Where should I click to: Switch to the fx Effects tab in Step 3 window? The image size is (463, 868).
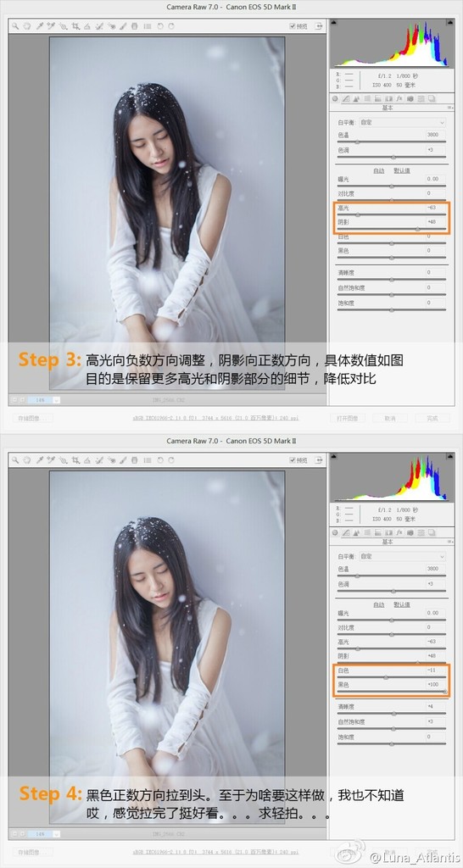pos(399,98)
